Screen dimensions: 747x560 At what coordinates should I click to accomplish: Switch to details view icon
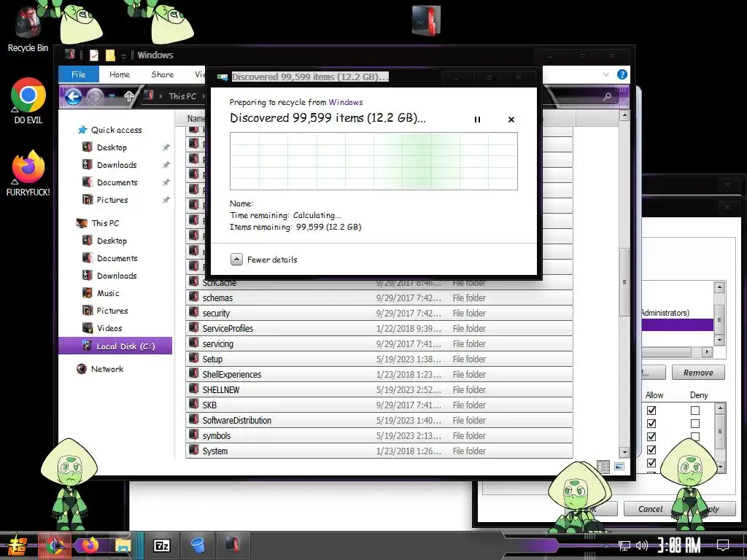click(x=603, y=467)
